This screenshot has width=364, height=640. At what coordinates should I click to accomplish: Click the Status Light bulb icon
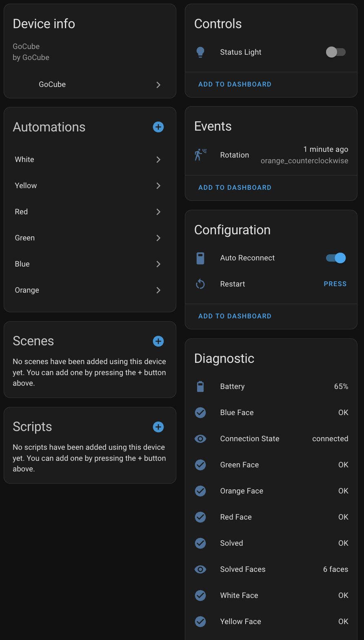coord(200,52)
